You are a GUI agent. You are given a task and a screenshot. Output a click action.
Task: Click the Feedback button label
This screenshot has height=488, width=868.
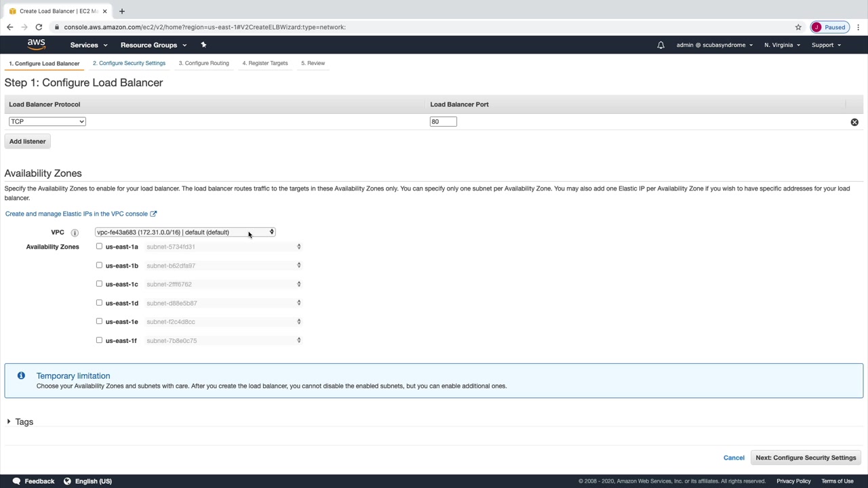point(39,481)
